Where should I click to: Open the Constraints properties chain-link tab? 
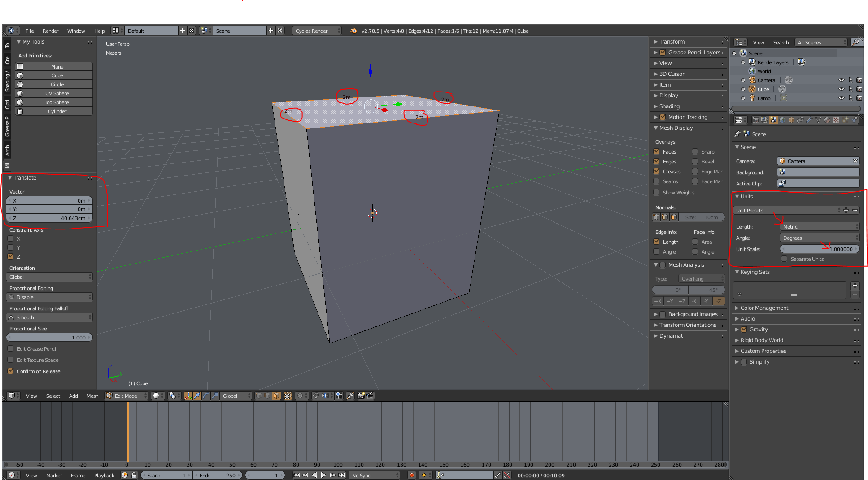point(800,120)
